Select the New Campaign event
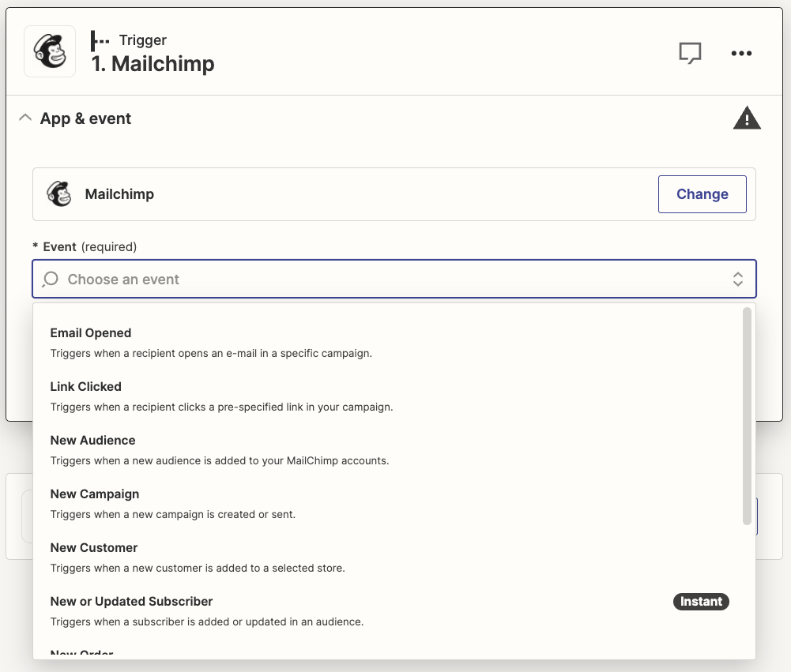Image resolution: width=791 pixels, height=672 pixels. coord(389,504)
